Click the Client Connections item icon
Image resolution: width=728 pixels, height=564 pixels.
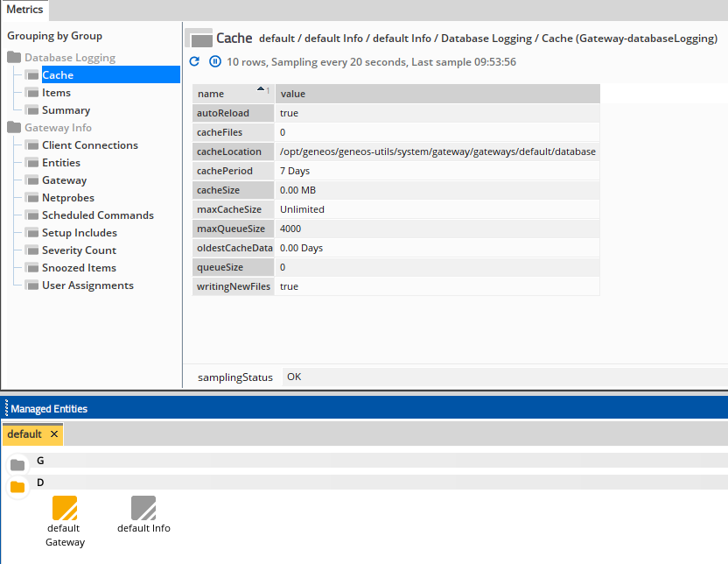click(32, 145)
